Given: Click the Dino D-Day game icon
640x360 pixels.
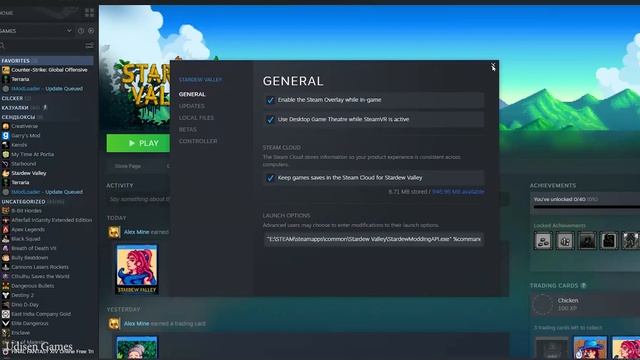Looking at the screenshot, I should pyautogui.click(x=6, y=304).
